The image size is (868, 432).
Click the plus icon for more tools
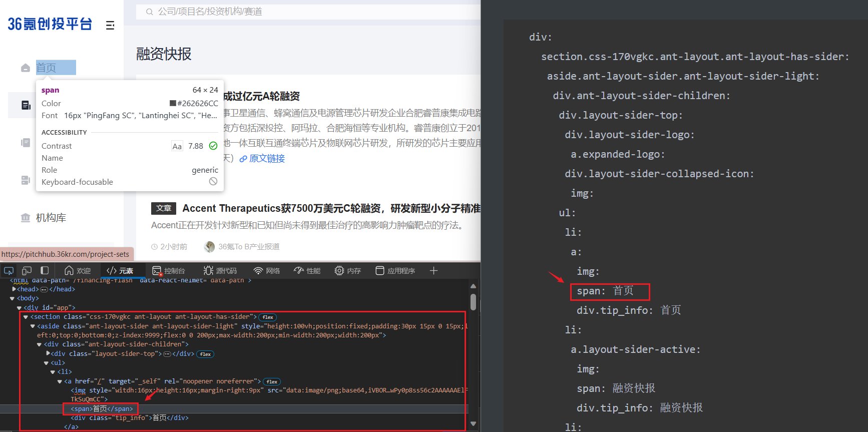434,271
